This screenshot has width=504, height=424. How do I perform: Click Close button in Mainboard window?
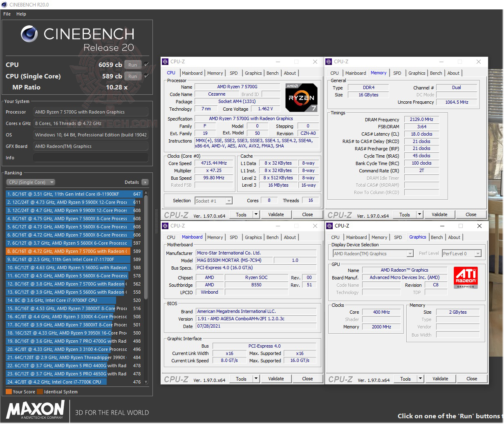[x=307, y=379]
